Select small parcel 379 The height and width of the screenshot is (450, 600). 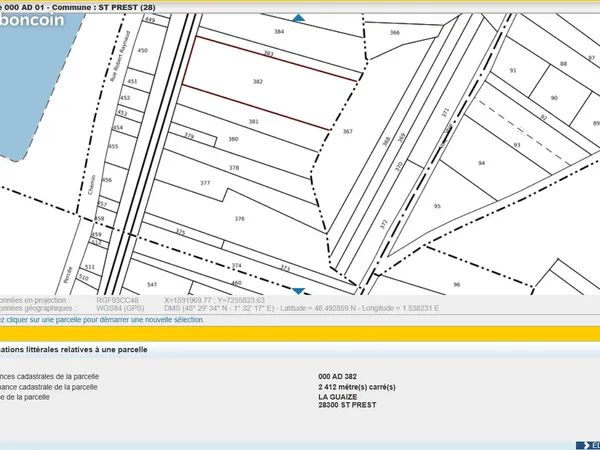click(189, 135)
